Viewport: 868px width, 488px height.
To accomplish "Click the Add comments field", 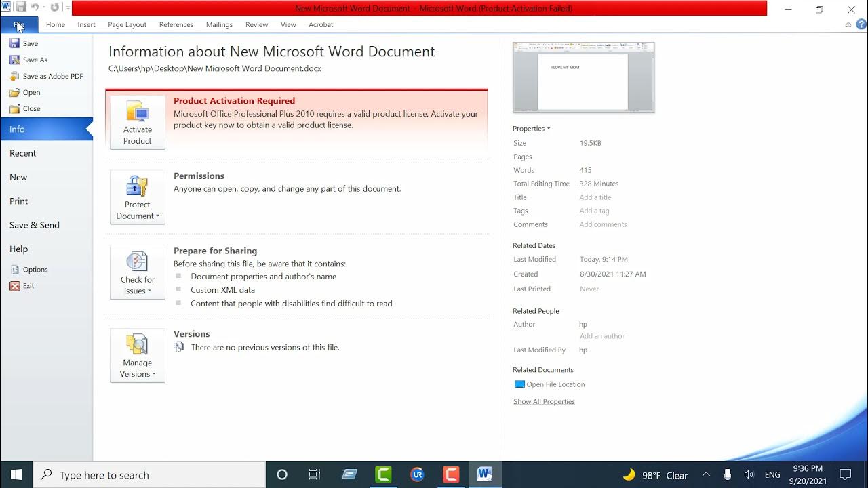I will coord(603,224).
